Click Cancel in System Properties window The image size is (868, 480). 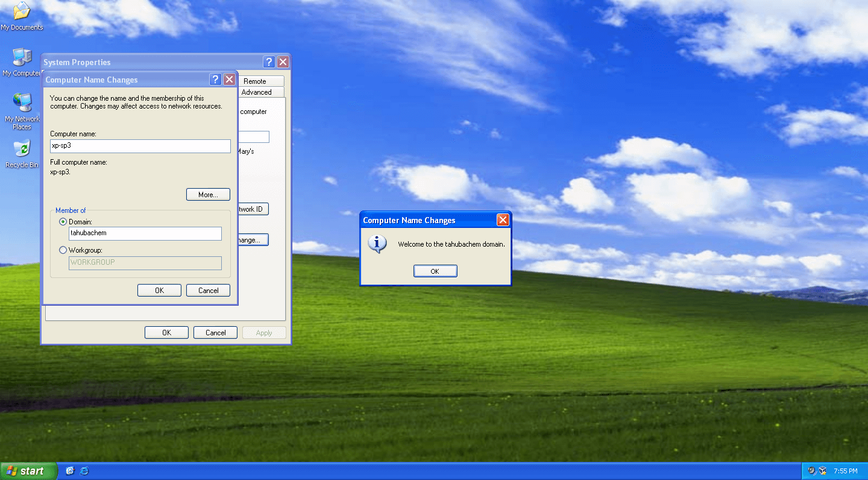pyautogui.click(x=216, y=333)
